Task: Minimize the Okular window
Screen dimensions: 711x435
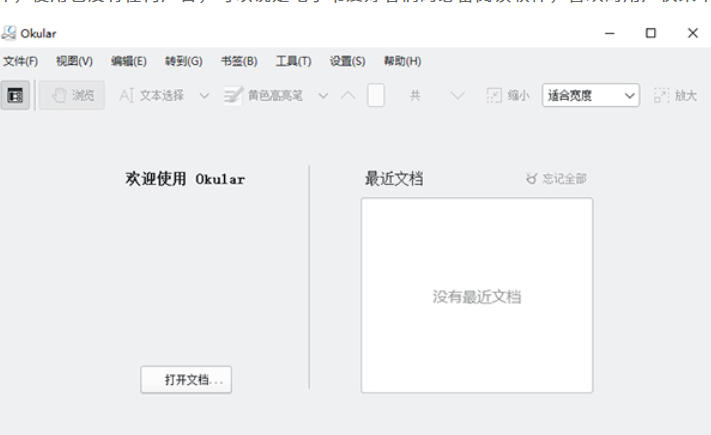Action: point(610,33)
